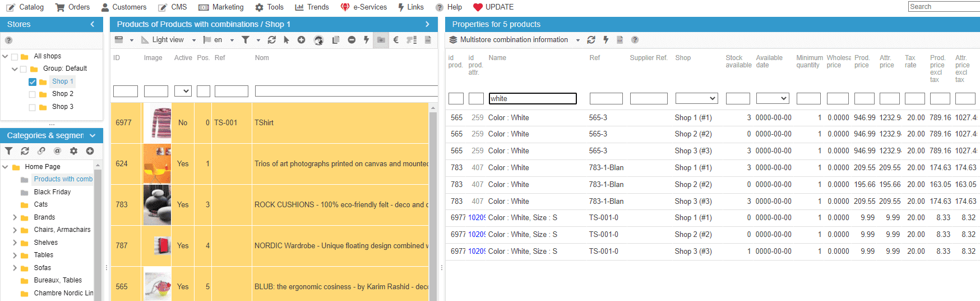Click the lightning icon in properties toolbar
This screenshot has width=980, height=301.
coord(605,40)
